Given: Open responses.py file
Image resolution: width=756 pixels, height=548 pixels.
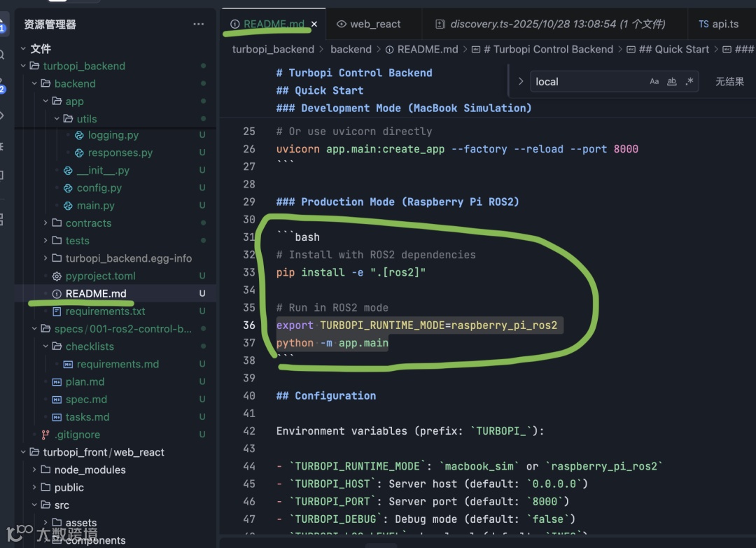Looking at the screenshot, I should pyautogui.click(x=120, y=153).
